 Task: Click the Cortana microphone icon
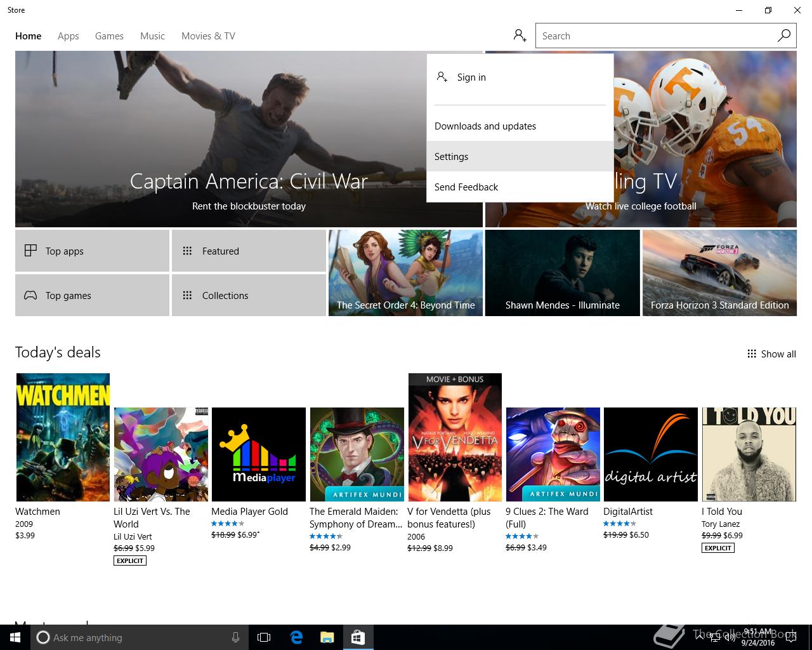(235, 637)
